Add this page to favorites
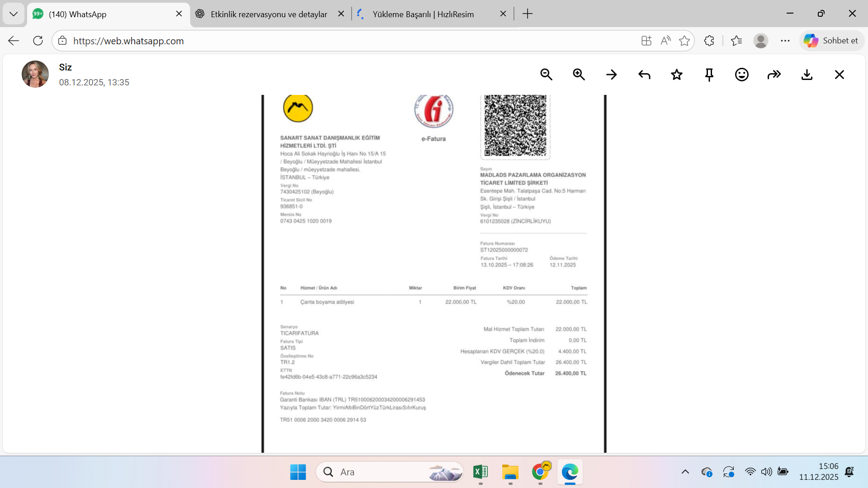 point(684,41)
